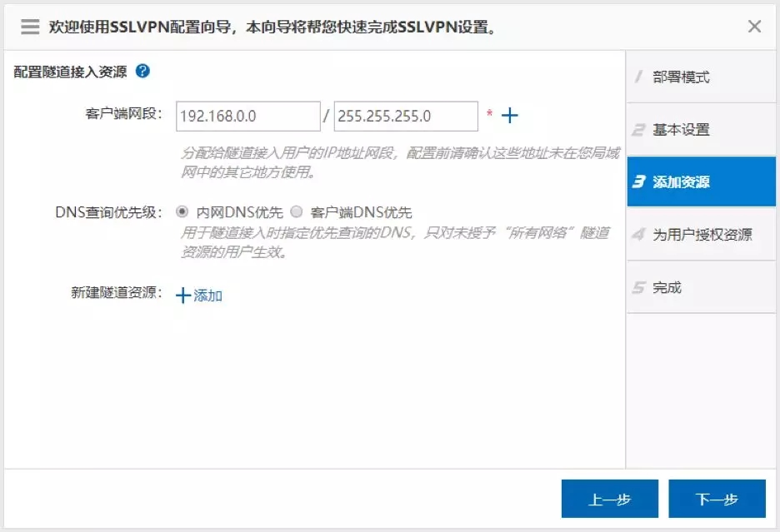Viewport: 780px width, 532px height.
Task: Click the DNS查询优先级 label
Action: tap(108, 211)
